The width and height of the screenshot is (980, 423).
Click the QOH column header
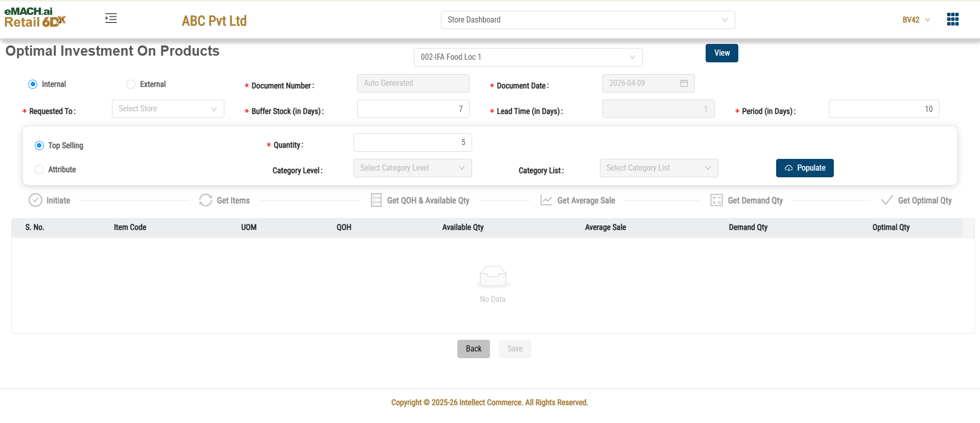(x=344, y=227)
